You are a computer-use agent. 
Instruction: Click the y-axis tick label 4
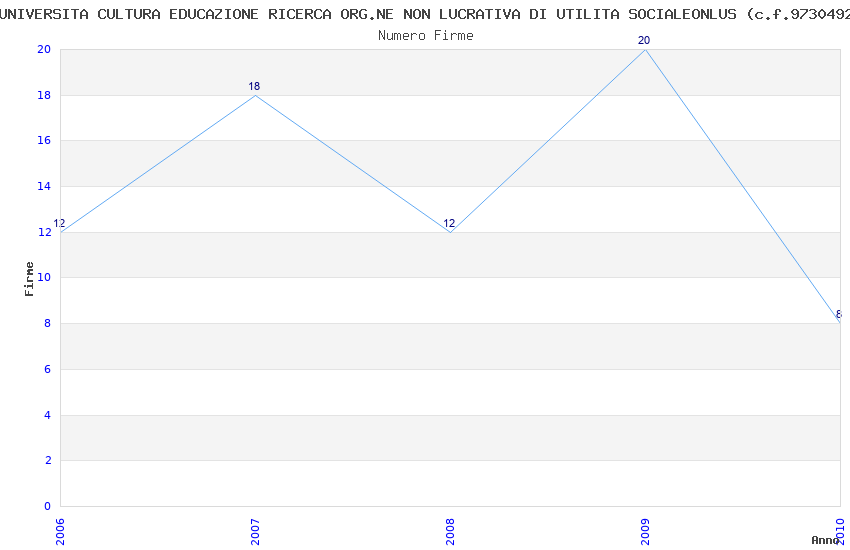48,415
